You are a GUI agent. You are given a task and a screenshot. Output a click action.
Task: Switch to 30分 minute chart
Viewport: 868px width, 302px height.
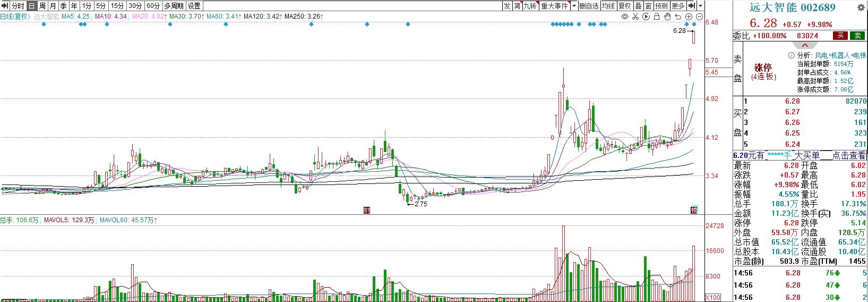pyautogui.click(x=135, y=6)
